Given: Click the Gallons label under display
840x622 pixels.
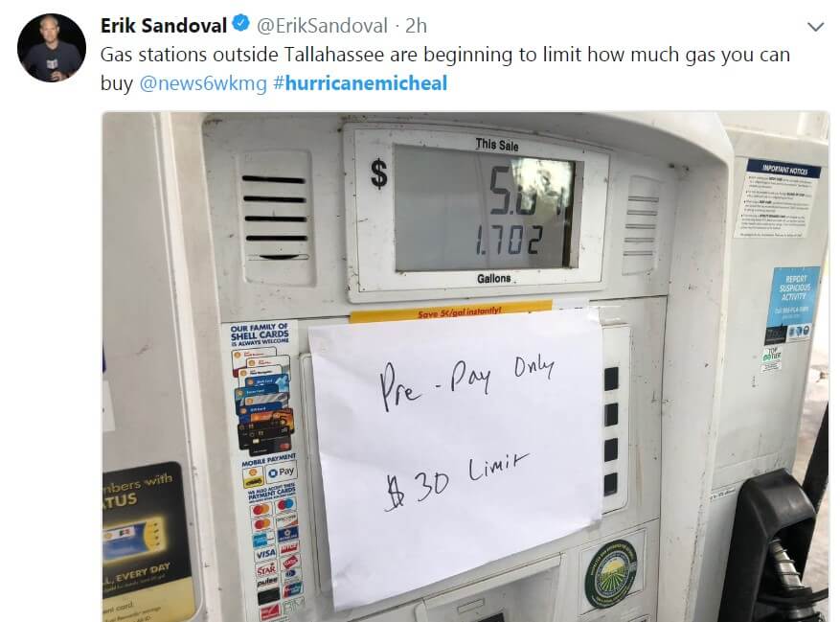Looking at the screenshot, I should [x=494, y=278].
